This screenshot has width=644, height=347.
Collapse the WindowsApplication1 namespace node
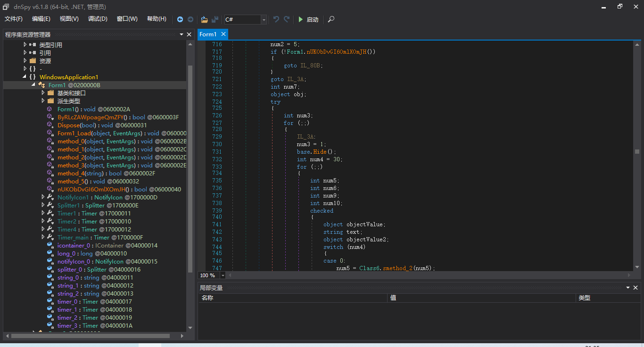(25, 77)
